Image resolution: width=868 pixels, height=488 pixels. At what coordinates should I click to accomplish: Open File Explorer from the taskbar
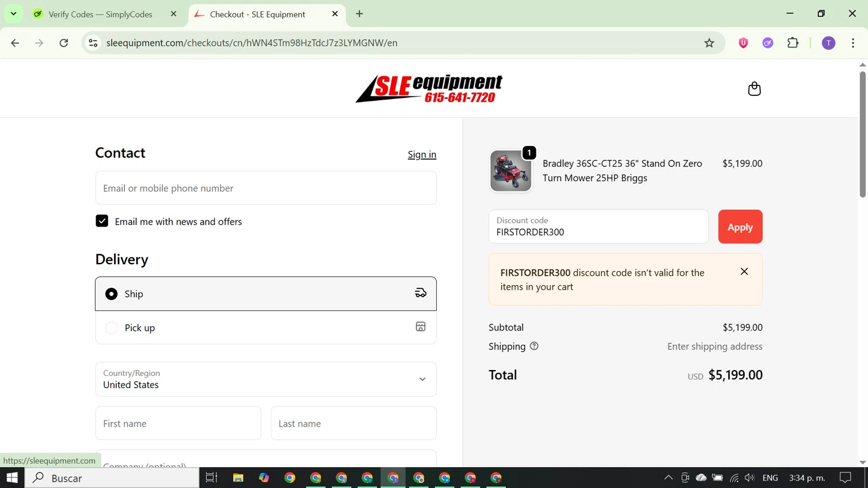(x=238, y=478)
